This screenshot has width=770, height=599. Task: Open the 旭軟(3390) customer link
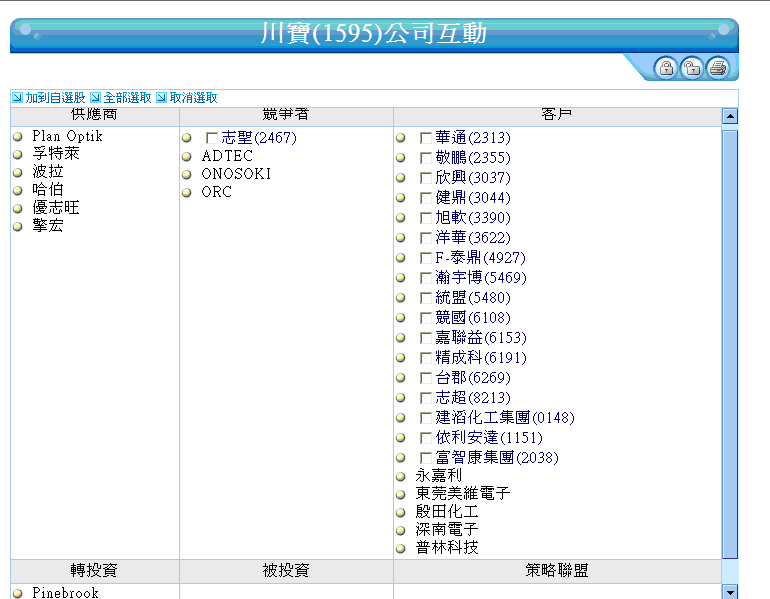point(473,218)
